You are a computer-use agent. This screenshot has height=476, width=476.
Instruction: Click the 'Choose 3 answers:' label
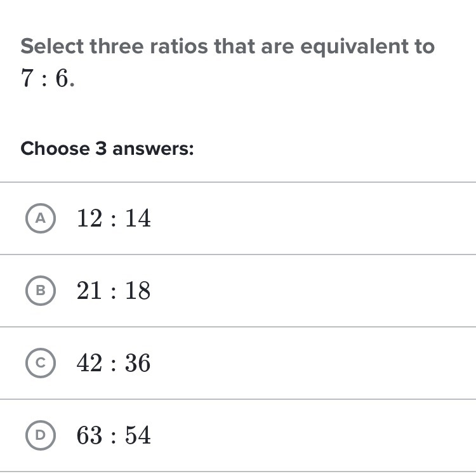point(107,149)
